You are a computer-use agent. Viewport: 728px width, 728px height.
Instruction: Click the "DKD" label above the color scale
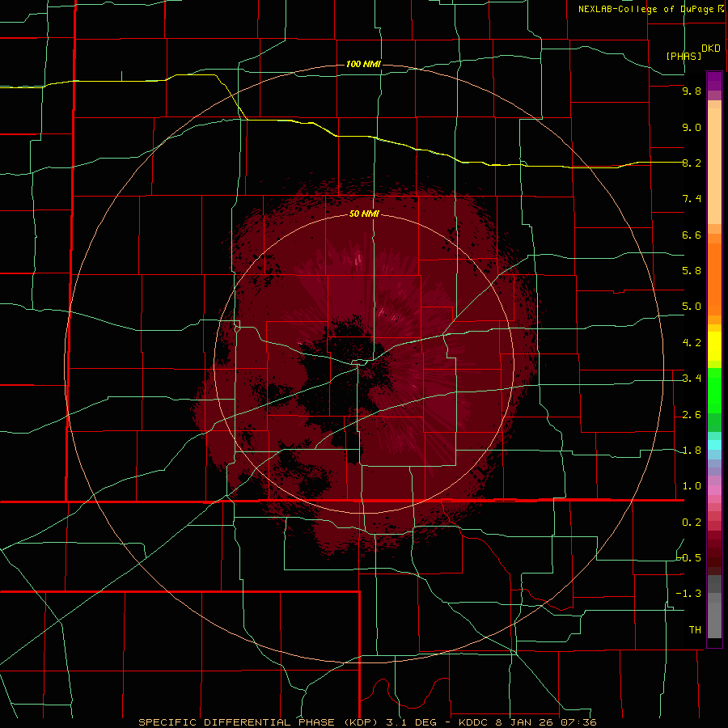point(710,49)
